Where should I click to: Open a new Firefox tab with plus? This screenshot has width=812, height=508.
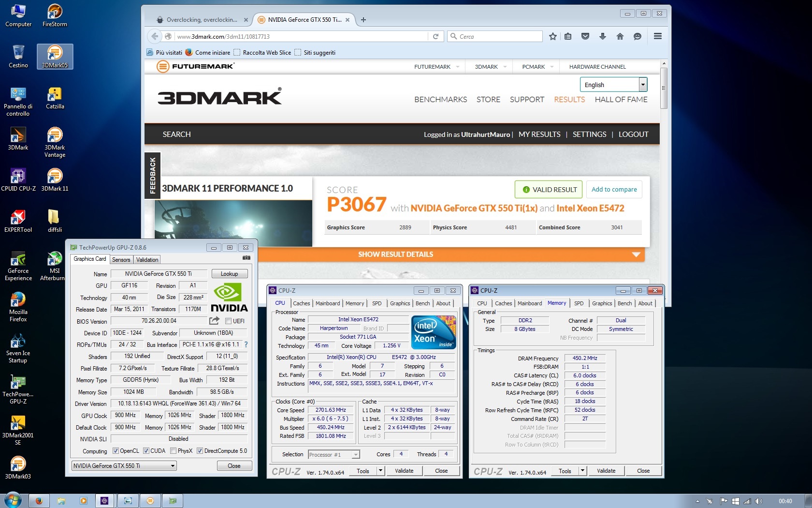click(363, 20)
